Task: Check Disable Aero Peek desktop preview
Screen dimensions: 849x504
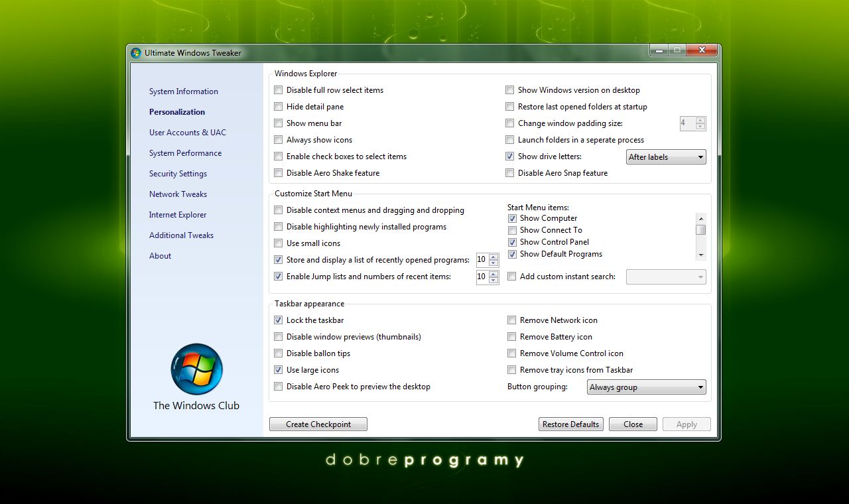Action: click(279, 387)
